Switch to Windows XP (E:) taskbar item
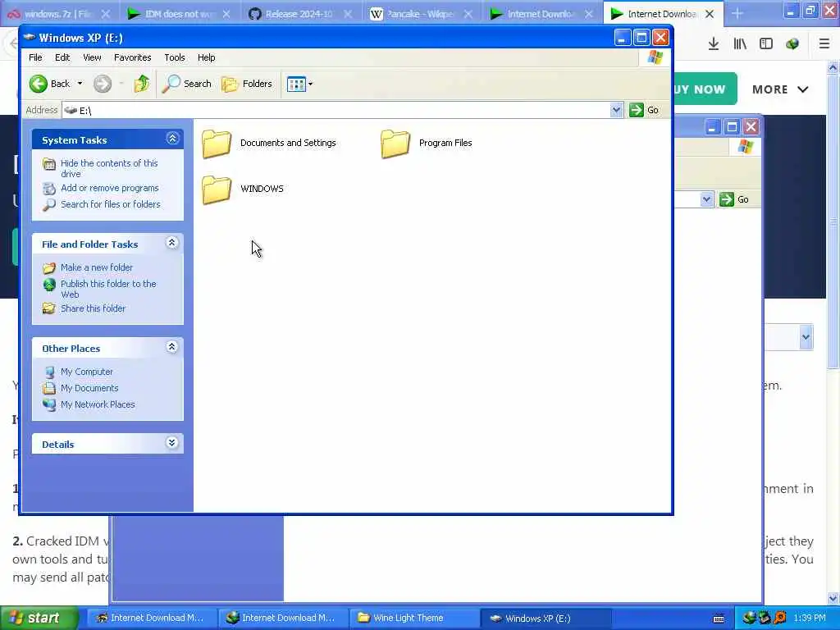The image size is (840, 630). [545, 619]
